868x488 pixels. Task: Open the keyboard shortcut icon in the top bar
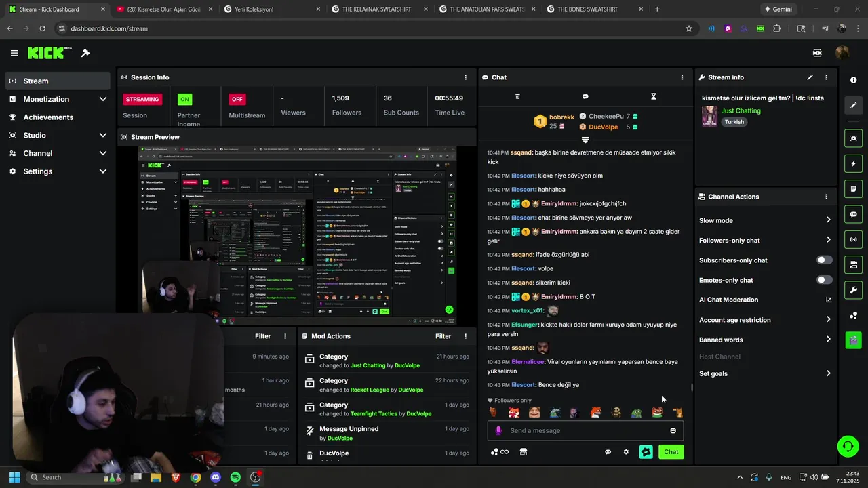tap(817, 53)
